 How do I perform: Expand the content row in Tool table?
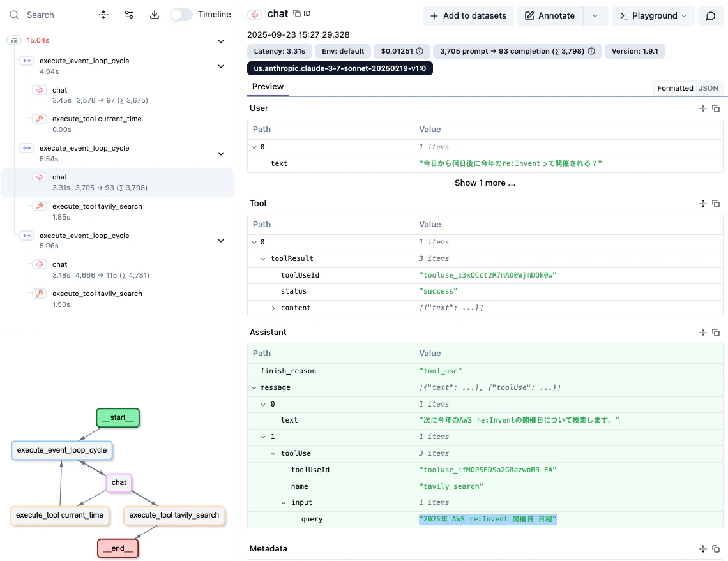point(273,308)
